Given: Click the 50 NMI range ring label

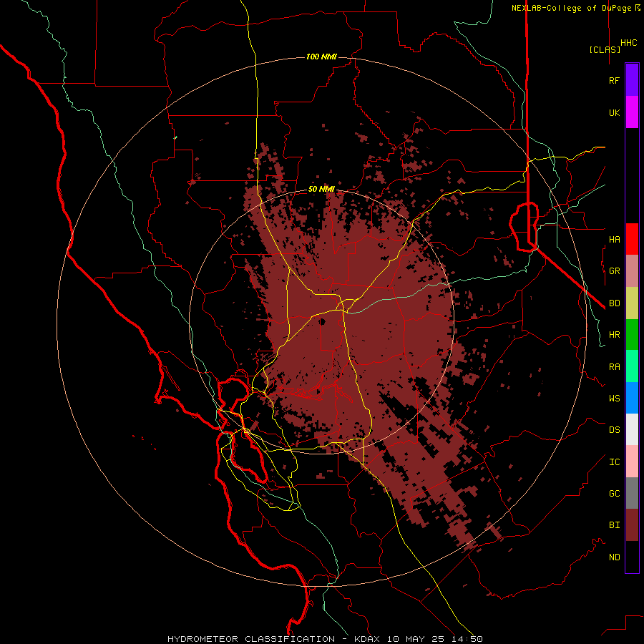Looking at the screenshot, I should 321,189.
